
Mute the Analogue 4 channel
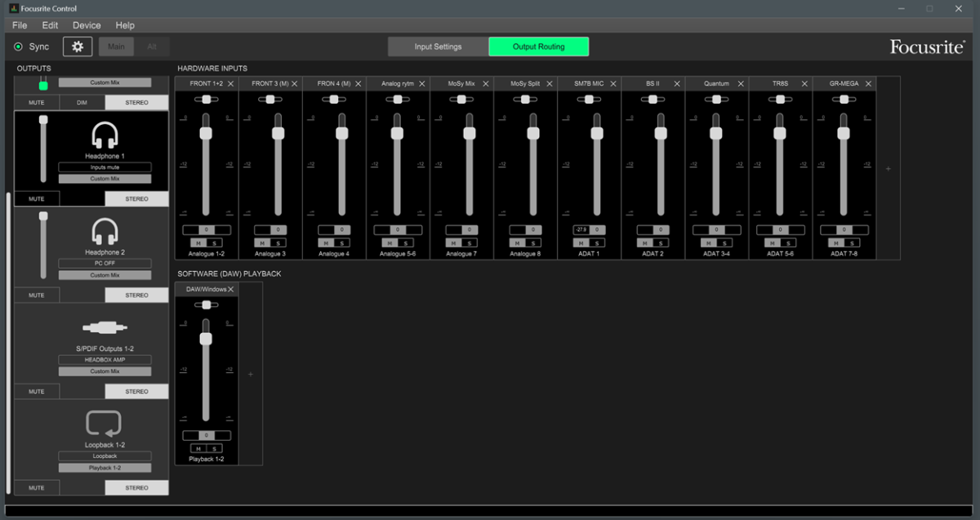[x=326, y=242]
